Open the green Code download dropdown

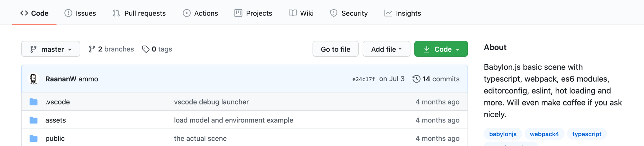tap(441, 49)
